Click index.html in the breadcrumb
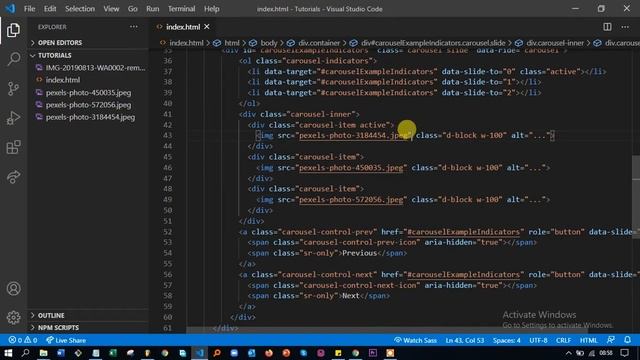The width and height of the screenshot is (640, 360). coord(186,43)
